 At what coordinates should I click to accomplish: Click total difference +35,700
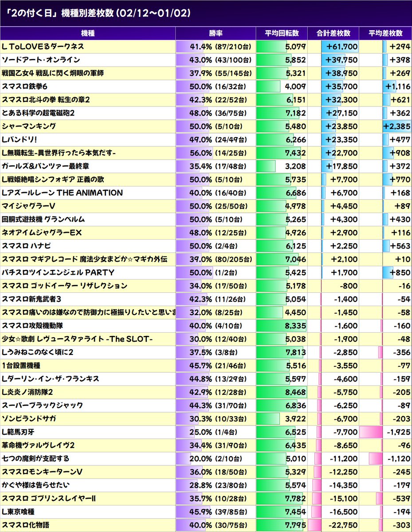point(341,87)
